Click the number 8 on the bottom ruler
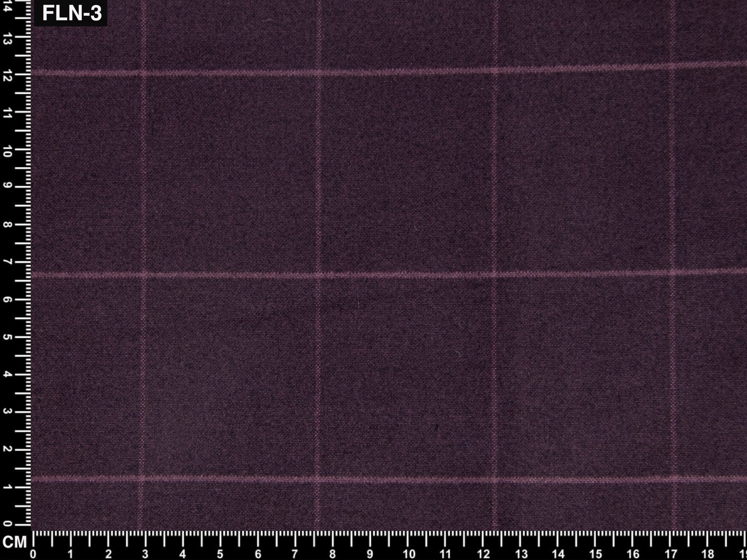 pyautogui.click(x=333, y=553)
